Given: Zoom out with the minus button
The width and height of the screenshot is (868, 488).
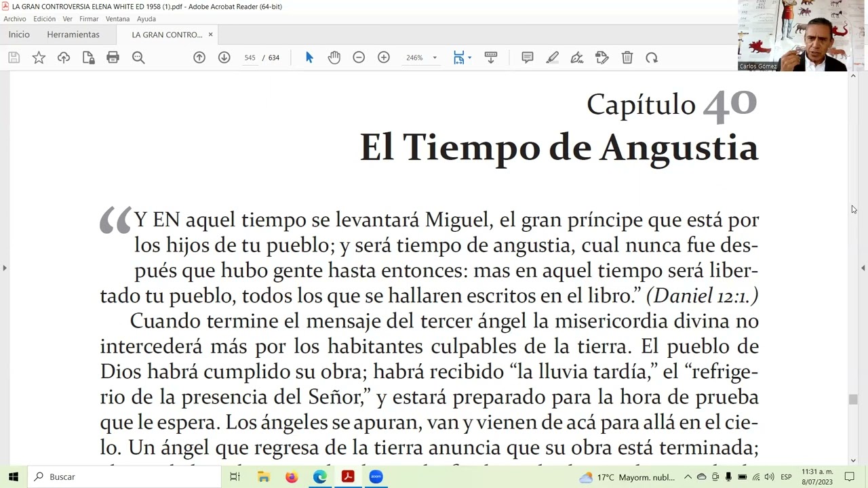Looking at the screenshot, I should [x=359, y=58].
